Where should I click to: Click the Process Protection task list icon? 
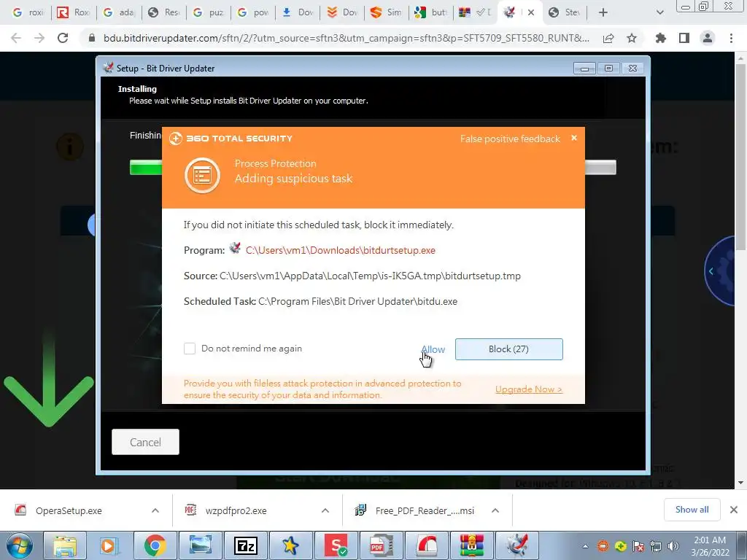tap(203, 176)
